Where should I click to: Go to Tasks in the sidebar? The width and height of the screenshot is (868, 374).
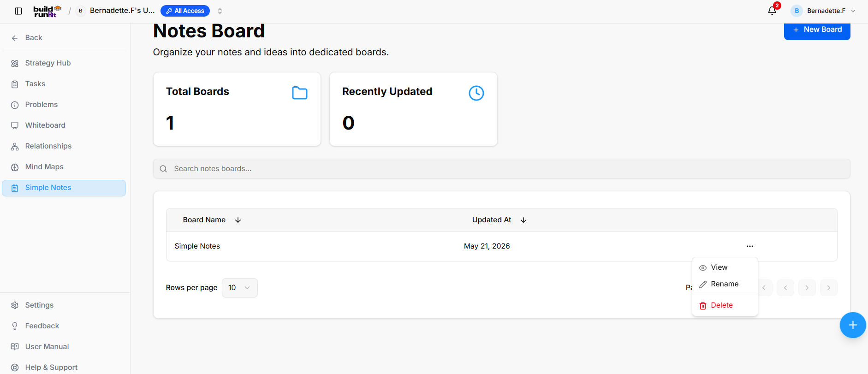click(64, 84)
